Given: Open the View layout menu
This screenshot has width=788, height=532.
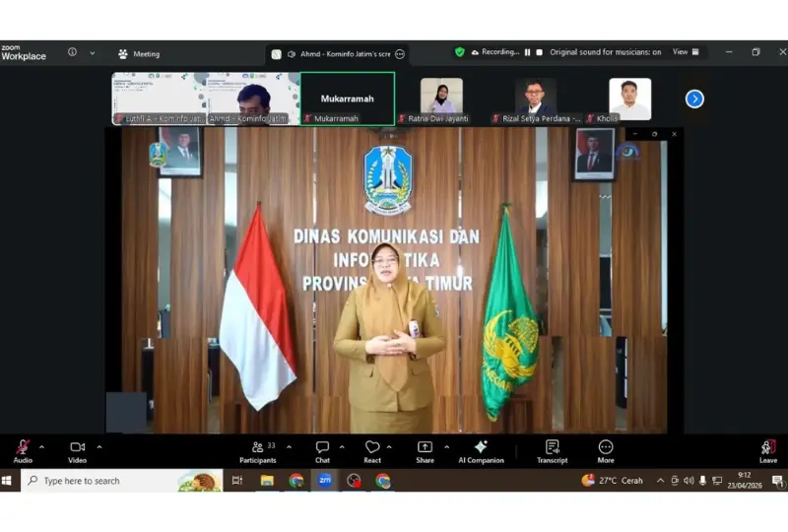Looking at the screenshot, I should [x=686, y=52].
